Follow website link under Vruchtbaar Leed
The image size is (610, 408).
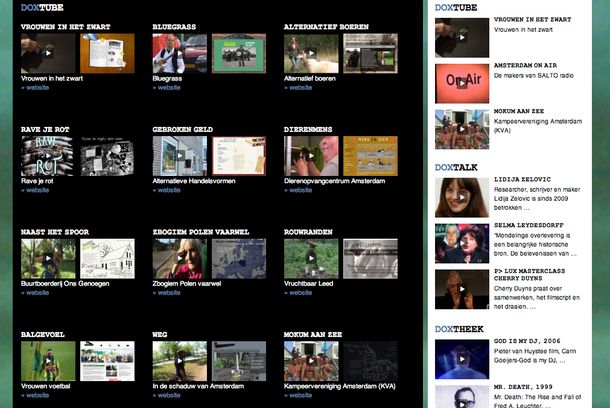(298, 293)
